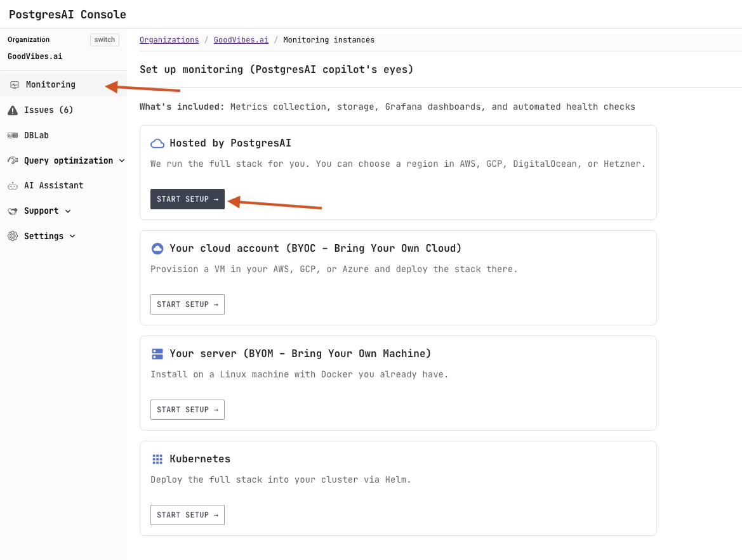The width and height of the screenshot is (742, 560).
Task: Click the Organizations breadcrumb link
Action: coord(169,39)
